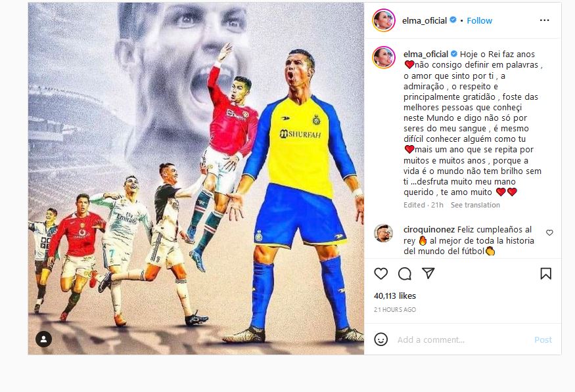Image resolution: width=575 pixels, height=392 pixels.
Task: Open ciroquinonez's profile avatar
Action: [x=383, y=233]
